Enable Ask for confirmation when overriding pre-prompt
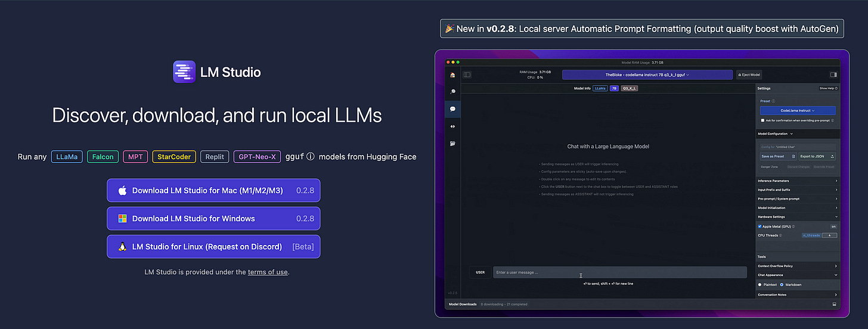 tap(763, 120)
